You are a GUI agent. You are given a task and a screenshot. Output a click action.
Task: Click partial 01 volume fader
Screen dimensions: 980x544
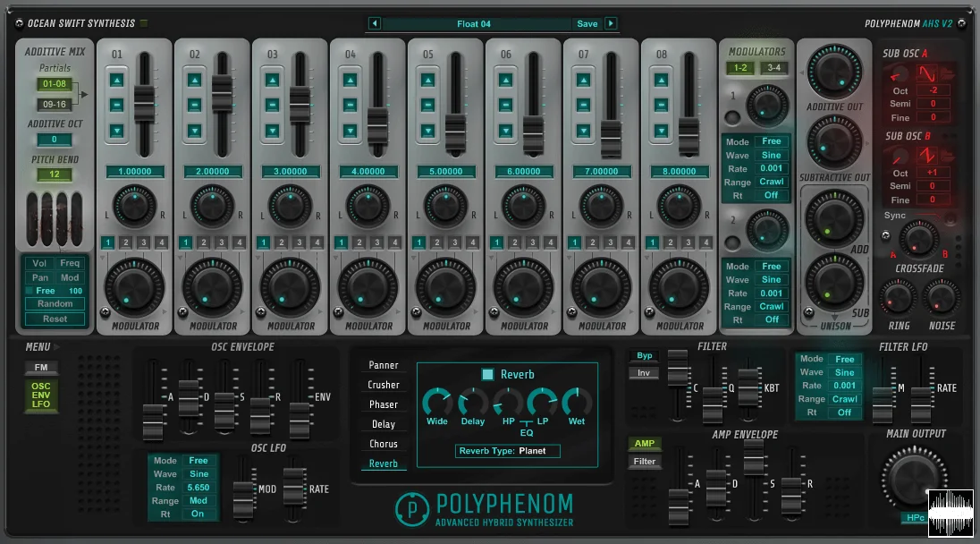[x=144, y=104]
